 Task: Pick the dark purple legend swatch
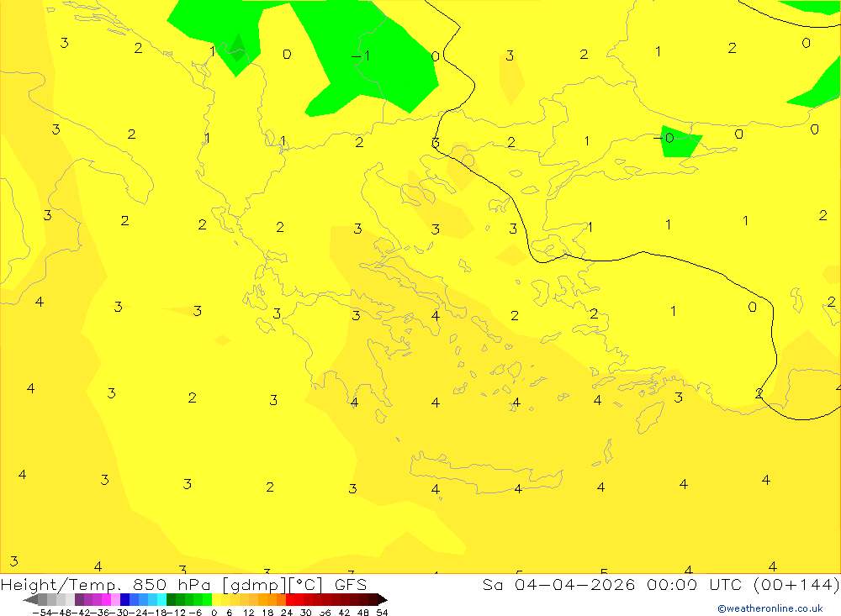(x=79, y=599)
